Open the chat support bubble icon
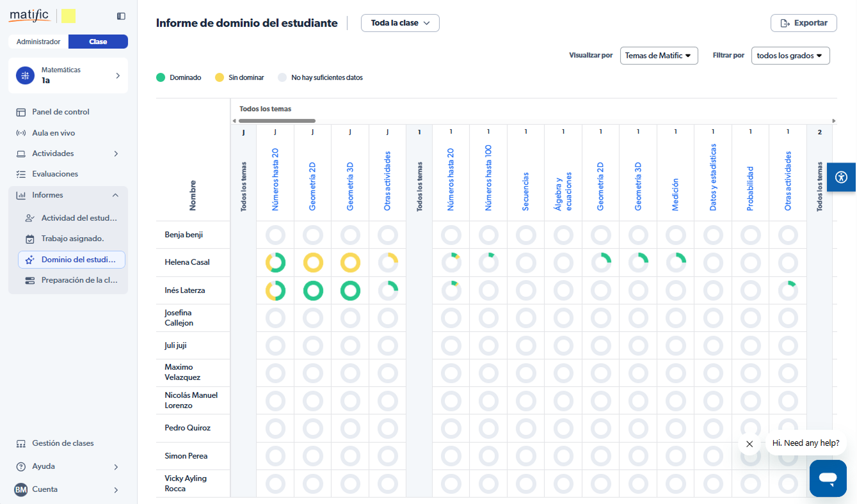 pyautogui.click(x=828, y=478)
